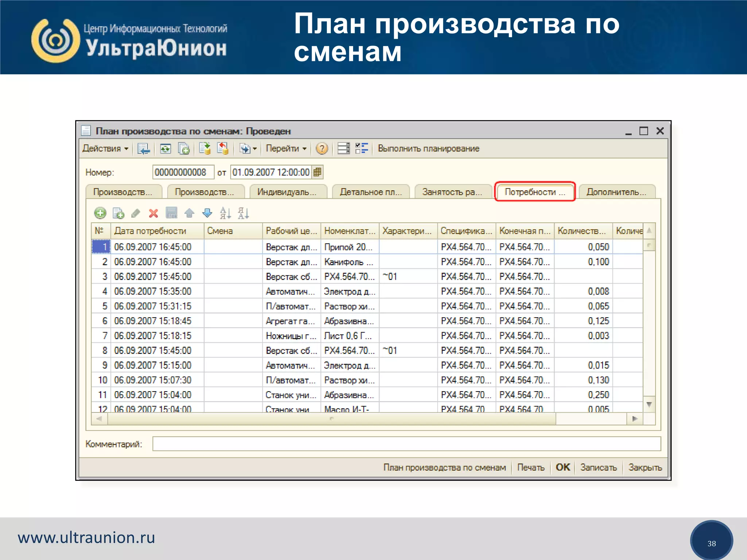747x560 pixels.
Task: Add a new row with green plus icon
Action: coord(100,213)
